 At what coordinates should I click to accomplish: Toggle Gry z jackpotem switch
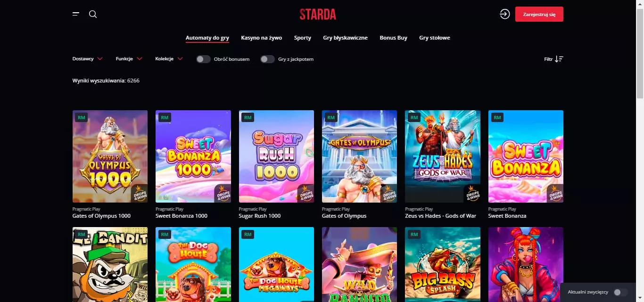(x=267, y=59)
